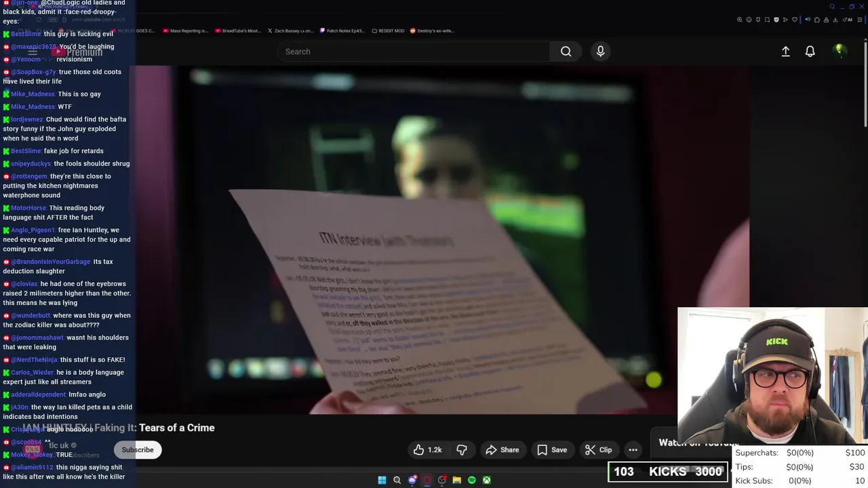This screenshot has height=488, width=868.
Task: Open YouTube notifications bell
Action: 810,52
